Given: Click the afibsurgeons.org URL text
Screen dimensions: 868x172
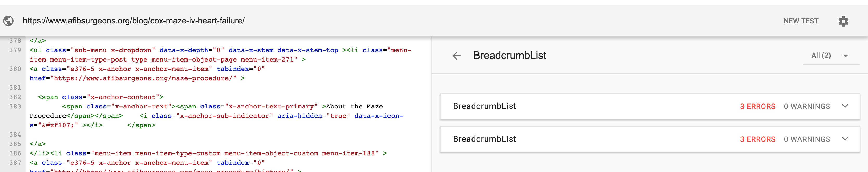Looking at the screenshot, I should [x=134, y=21].
